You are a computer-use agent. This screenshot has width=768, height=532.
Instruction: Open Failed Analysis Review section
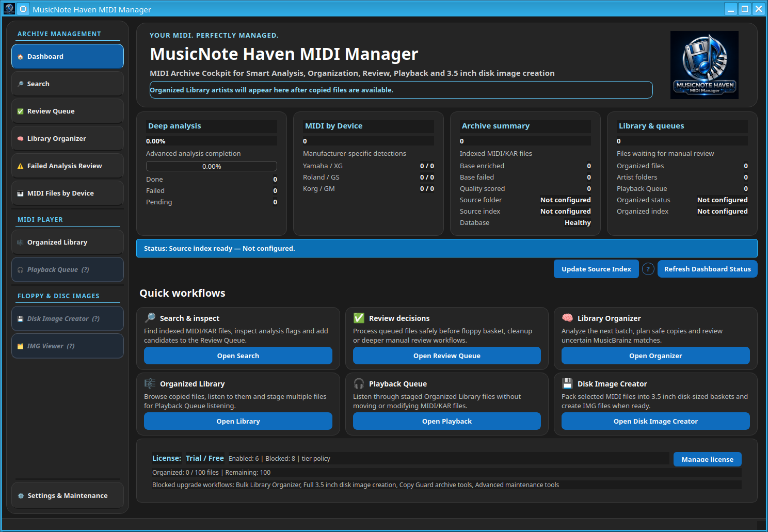pyautogui.click(x=68, y=166)
